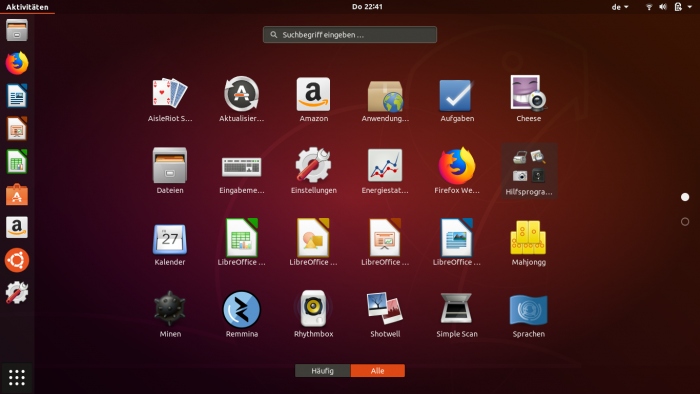Screen dimensions: 700x394
Task: Open LibreOffice Calc from the dock
Action: (17, 162)
